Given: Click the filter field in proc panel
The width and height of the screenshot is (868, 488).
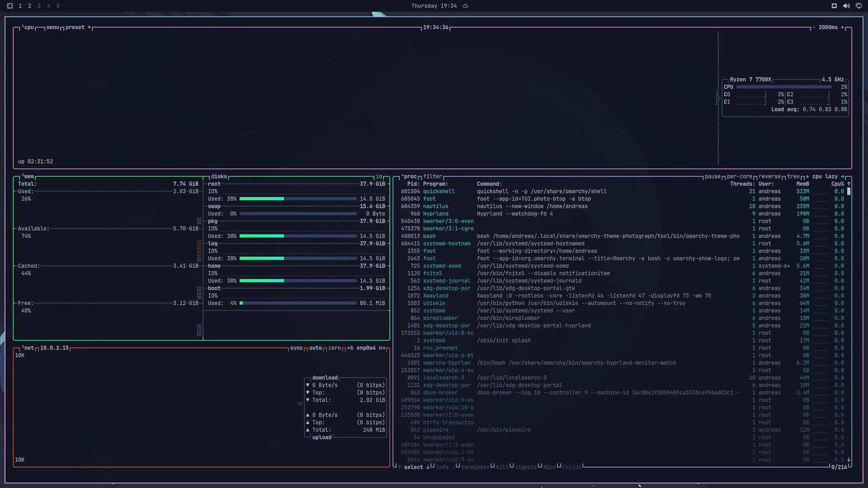Looking at the screenshot, I should click(x=433, y=177).
